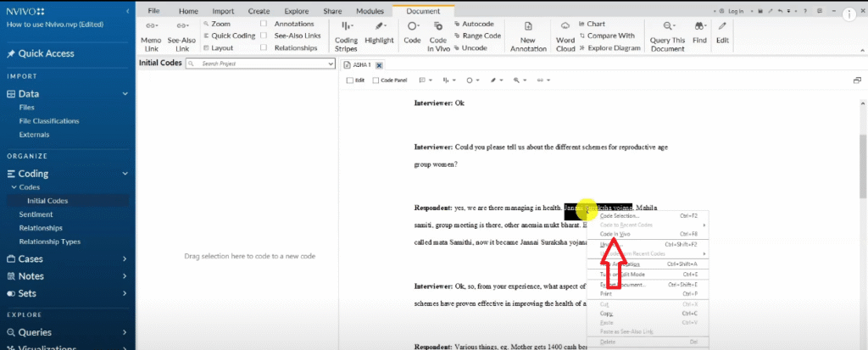Switch to the Explore tab
Viewport: 868px width, 350px height.
coord(296,11)
